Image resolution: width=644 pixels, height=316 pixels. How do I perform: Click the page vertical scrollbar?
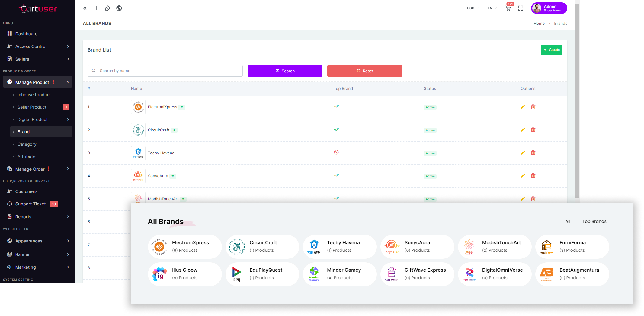coord(577,100)
